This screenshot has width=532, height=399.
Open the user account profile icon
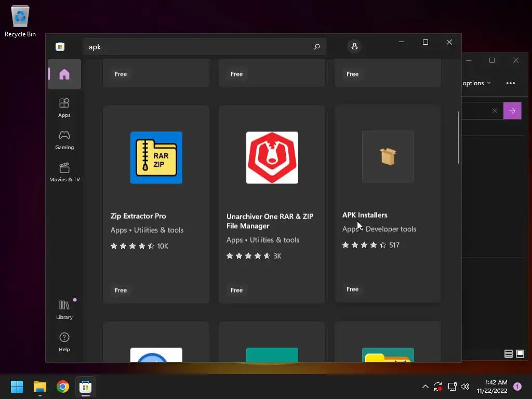click(354, 46)
